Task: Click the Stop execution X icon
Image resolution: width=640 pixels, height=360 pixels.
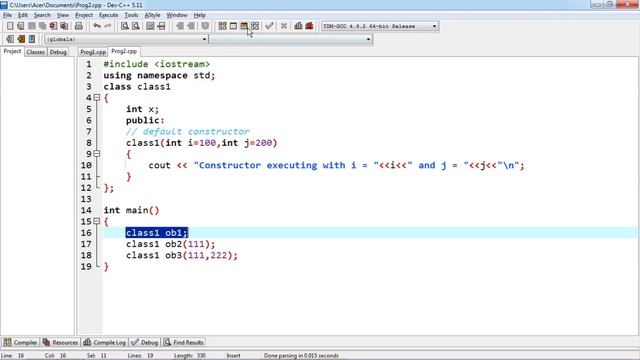Action: coord(284,26)
